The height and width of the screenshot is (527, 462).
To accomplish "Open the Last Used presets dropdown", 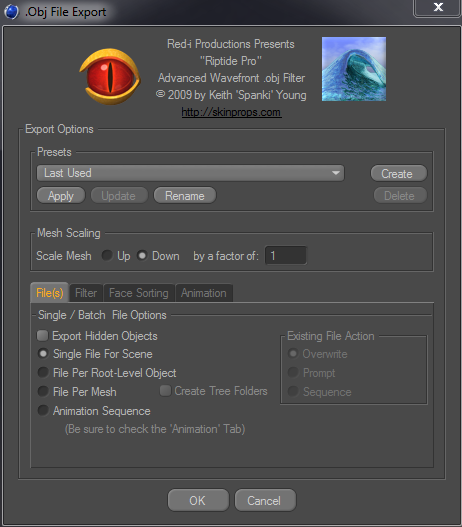I will click(x=191, y=173).
